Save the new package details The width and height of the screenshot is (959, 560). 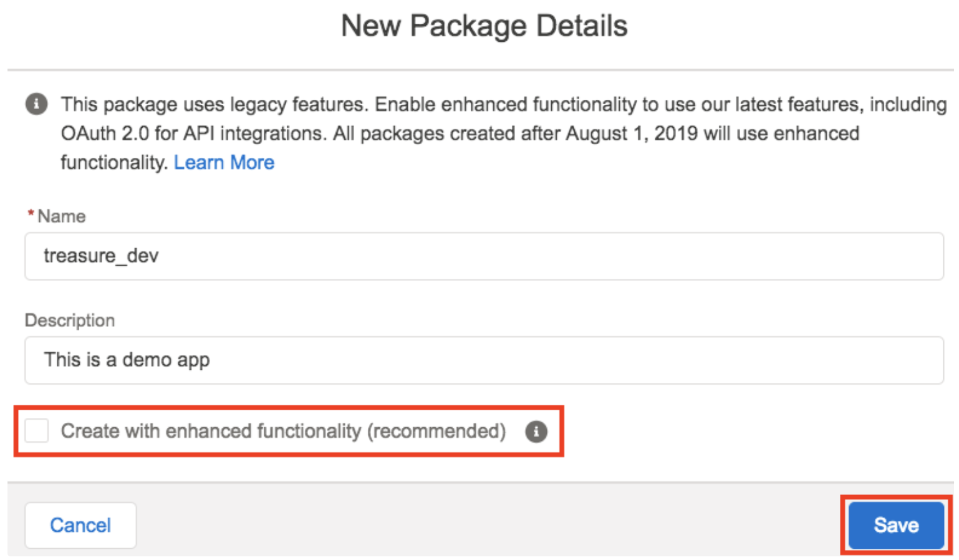pos(895,525)
